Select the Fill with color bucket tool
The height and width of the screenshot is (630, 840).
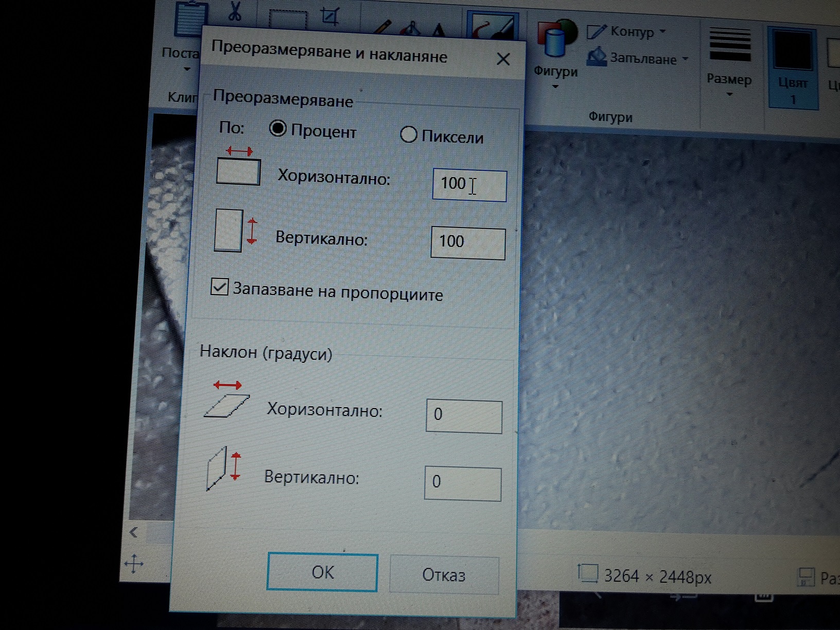[x=410, y=29]
